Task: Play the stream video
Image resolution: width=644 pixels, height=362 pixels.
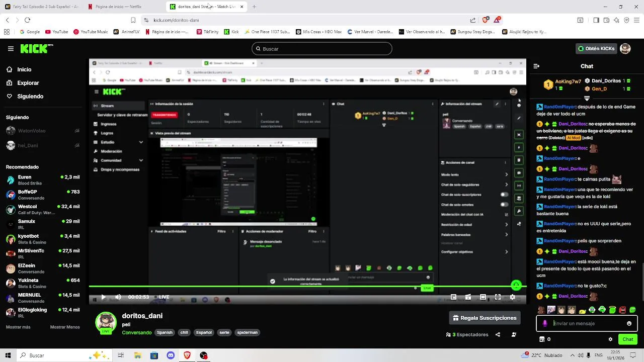Action: coord(103,297)
